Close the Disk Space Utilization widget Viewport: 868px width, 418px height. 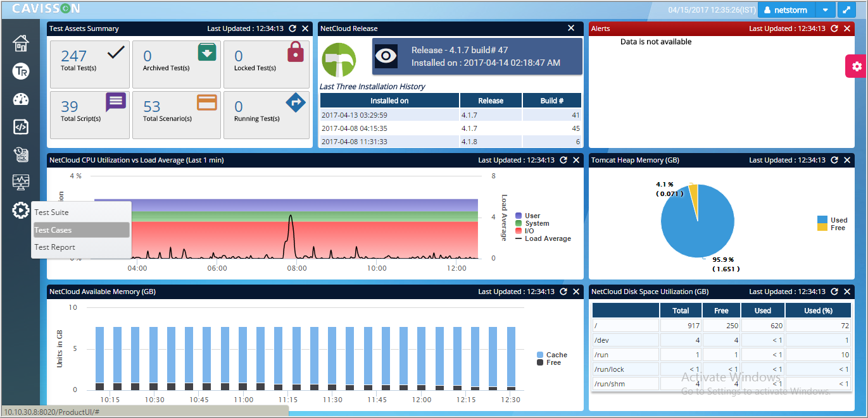(x=847, y=292)
